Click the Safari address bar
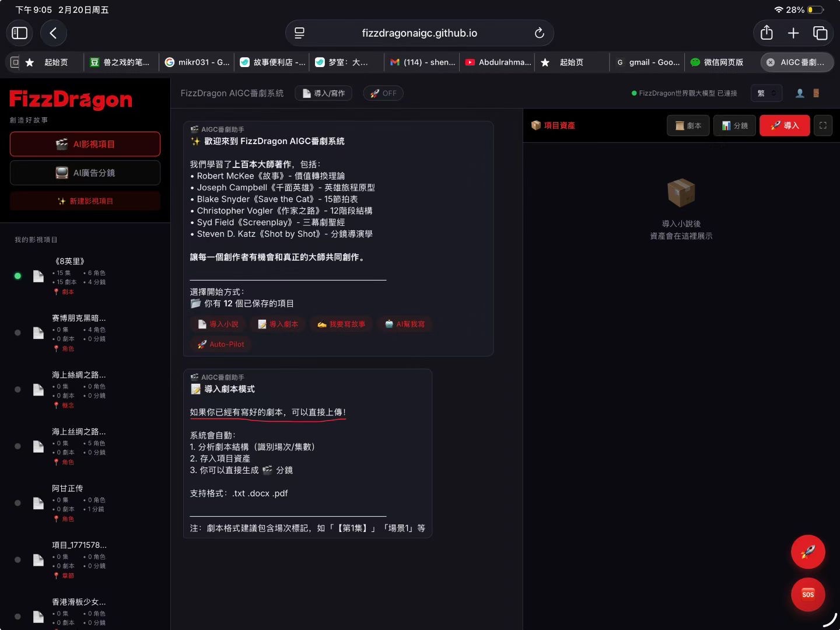Image resolution: width=840 pixels, height=630 pixels. click(x=419, y=33)
